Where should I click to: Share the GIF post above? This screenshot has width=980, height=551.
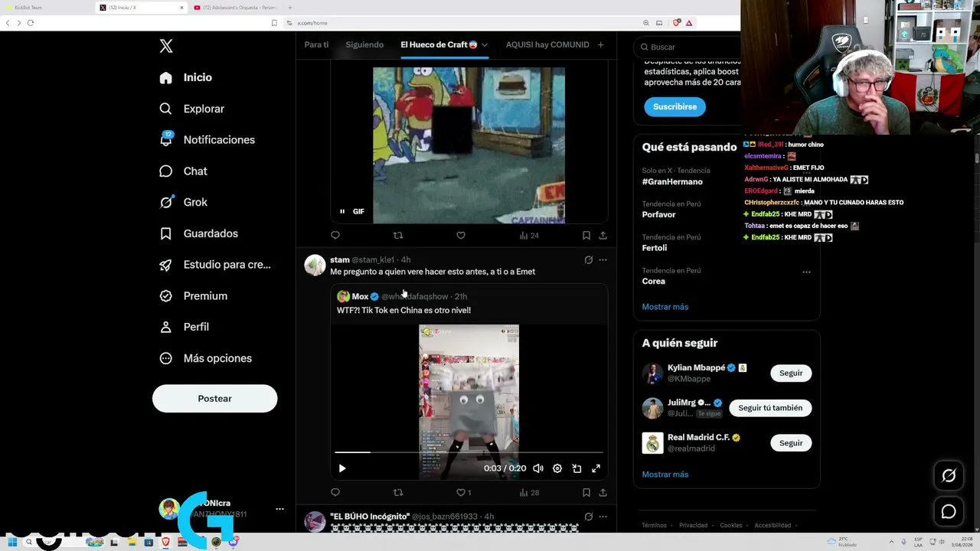(603, 235)
